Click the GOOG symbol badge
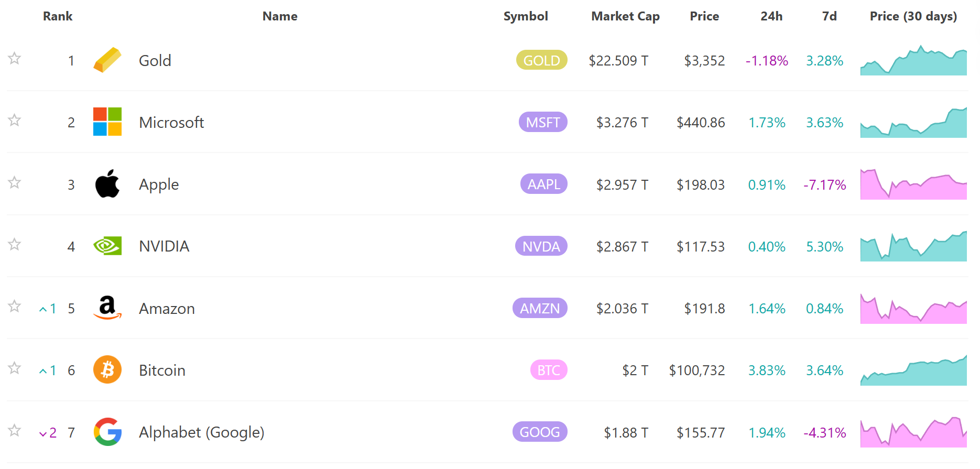Screen dimensions: 980x469 tap(540, 432)
